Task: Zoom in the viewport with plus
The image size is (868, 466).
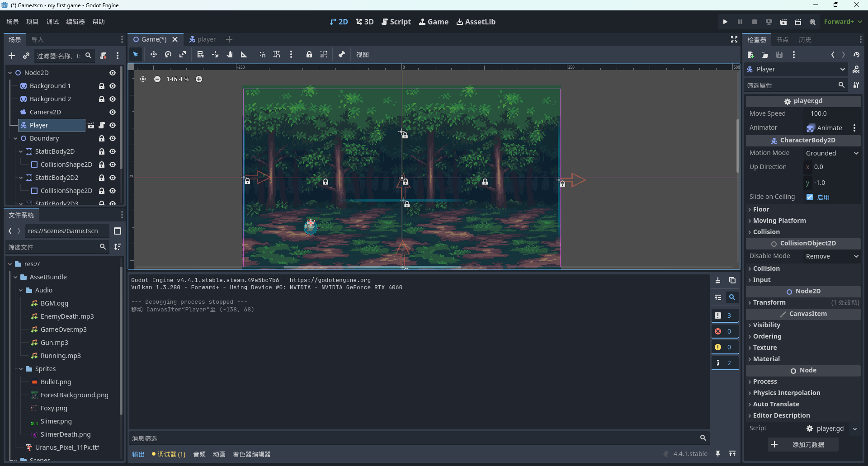Action: tap(199, 79)
